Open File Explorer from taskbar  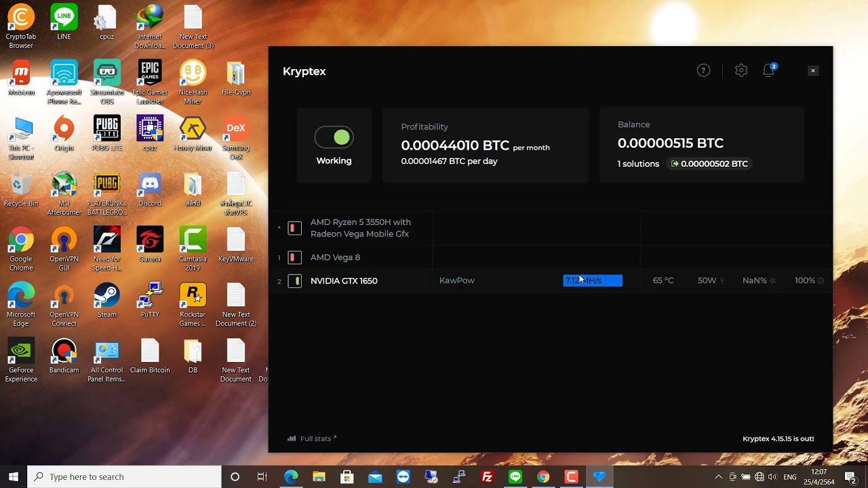click(x=319, y=476)
